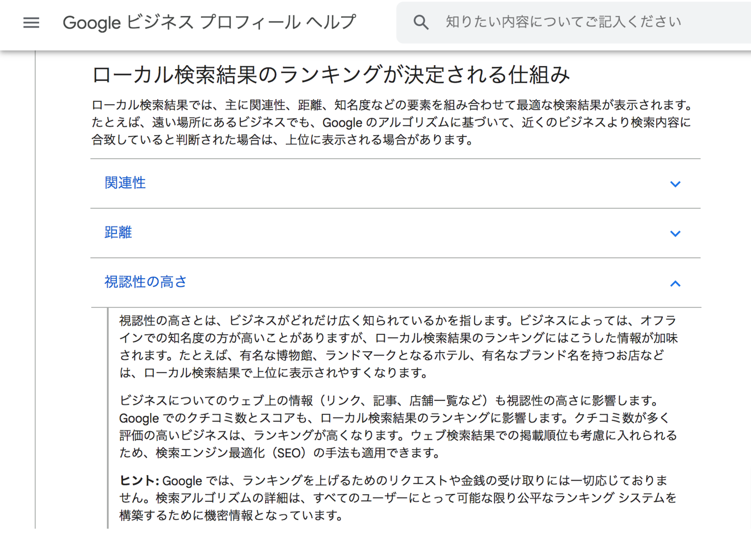This screenshot has width=751, height=560.
Task: Expand the 関連性 section
Action: point(395,183)
